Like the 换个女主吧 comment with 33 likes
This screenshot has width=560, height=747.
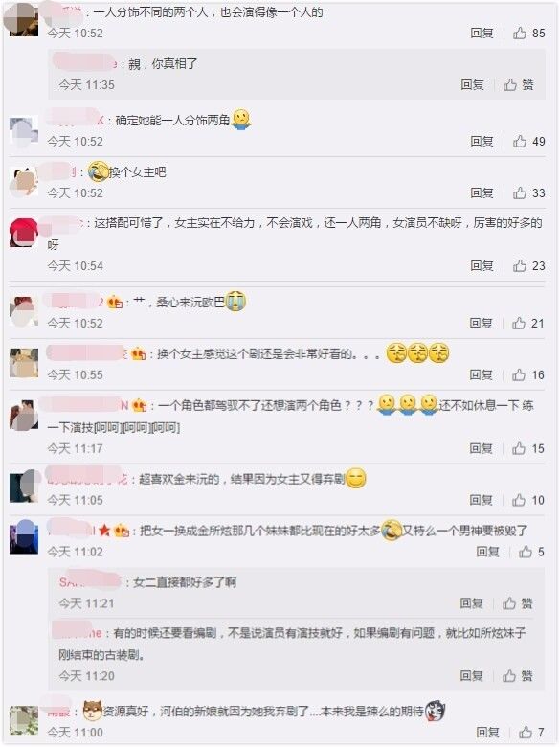pos(528,192)
